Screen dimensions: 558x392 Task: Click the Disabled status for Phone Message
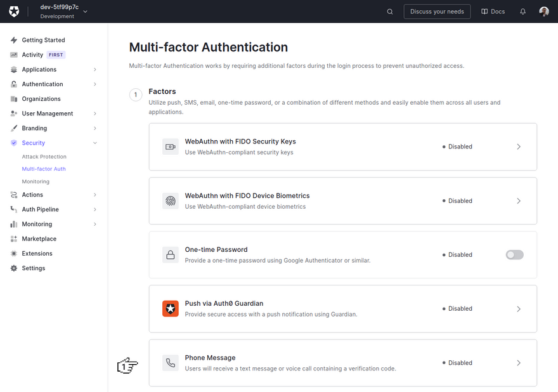click(x=457, y=363)
